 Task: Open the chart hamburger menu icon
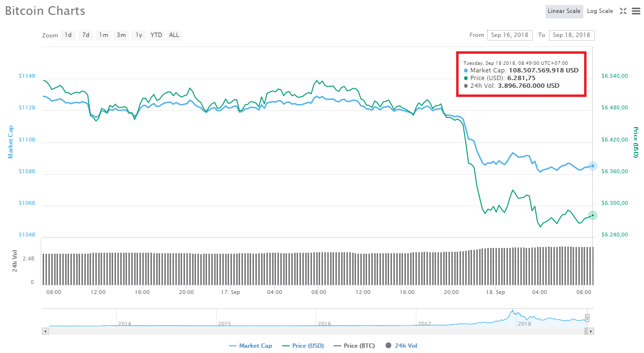coord(636,11)
